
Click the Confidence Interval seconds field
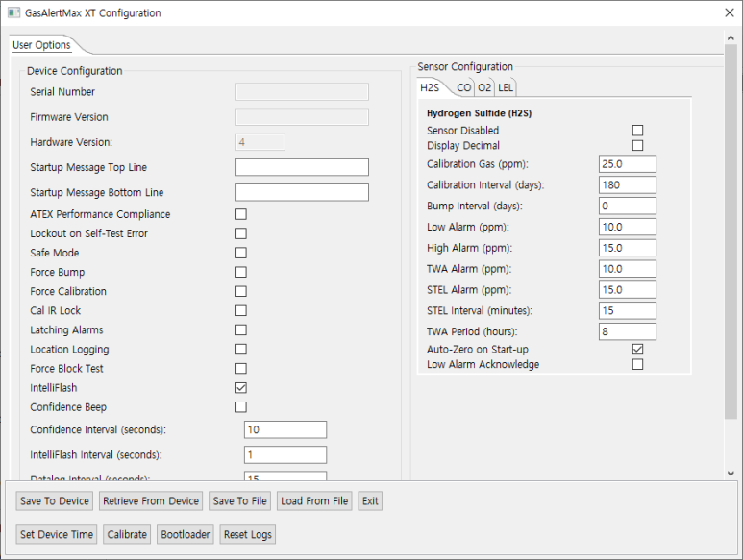pyautogui.click(x=285, y=429)
